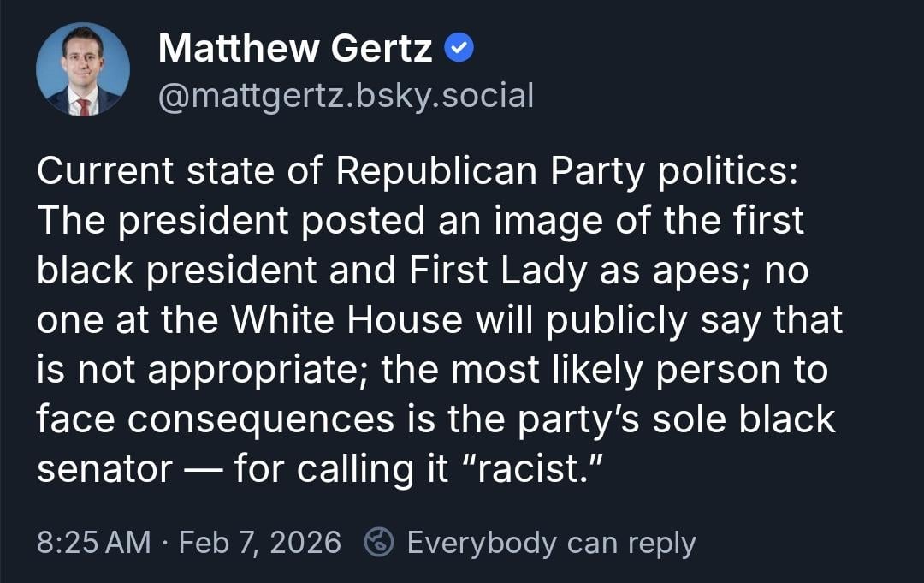
Task: Click the line starting "is not appropriate"
Action: (433, 370)
